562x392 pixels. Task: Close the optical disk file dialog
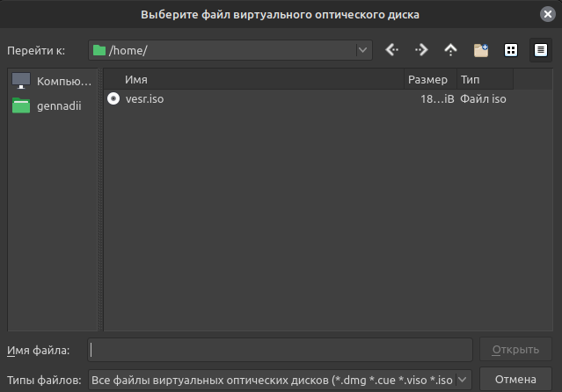[x=548, y=13]
